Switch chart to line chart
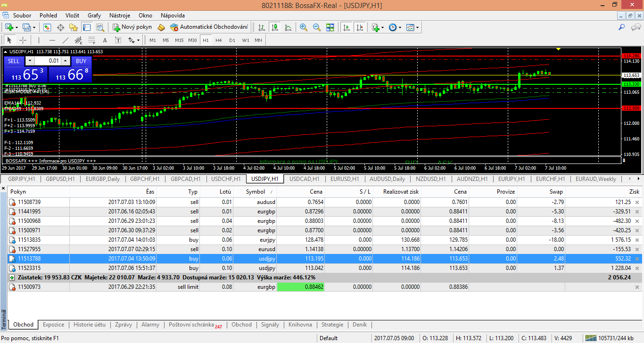 click(x=288, y=27)
